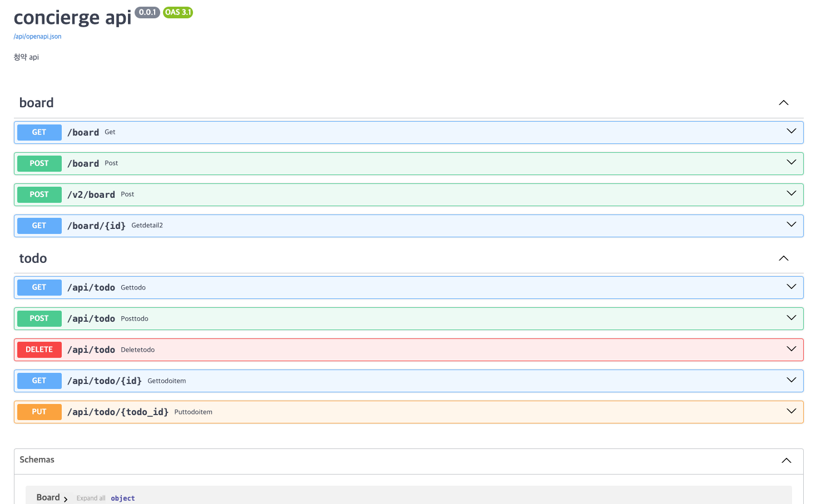Click the GET badge for /board

[39, 132]
